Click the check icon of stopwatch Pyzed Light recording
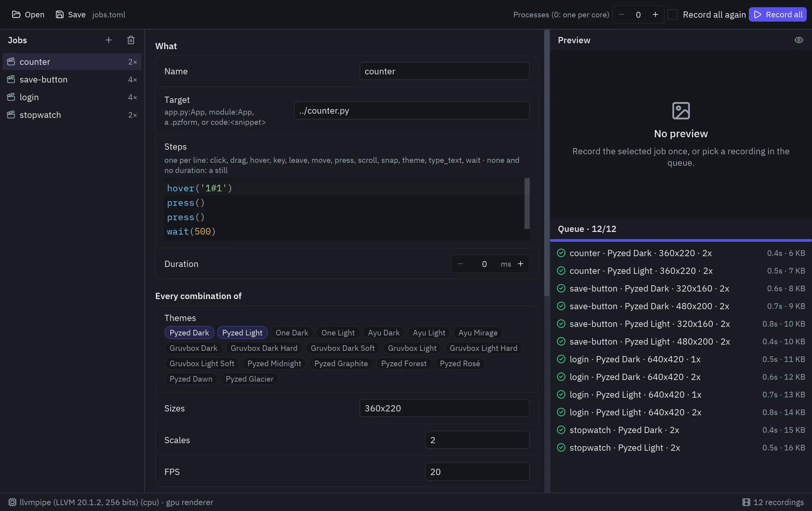812x511 pixels. [561, 447]
